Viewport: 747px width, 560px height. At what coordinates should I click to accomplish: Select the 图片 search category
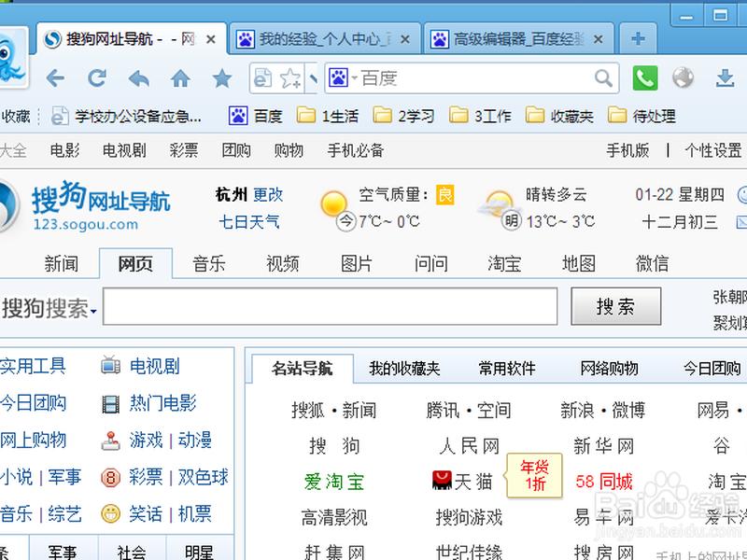click(x=357, y=263)
